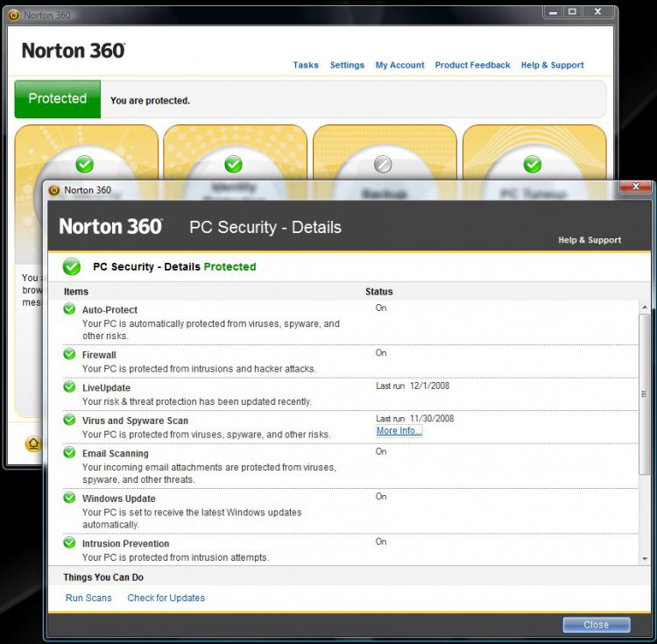Click the checkmark icon beside Intrusion Prevention
The width and height of the screenshot is (657, 644).
click(69, 542)
